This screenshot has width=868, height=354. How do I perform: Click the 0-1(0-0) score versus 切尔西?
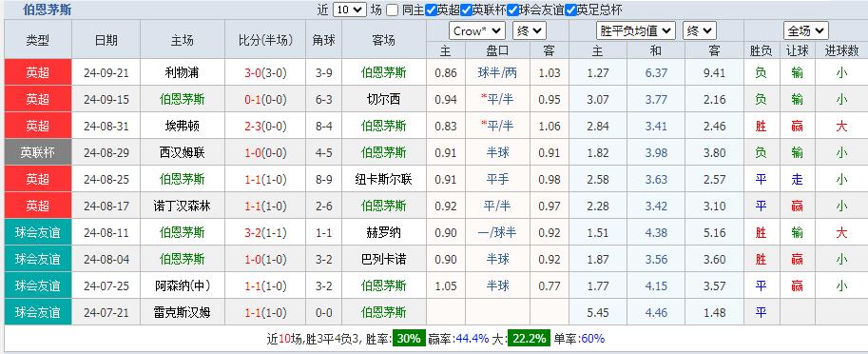pyautogui.click(x=265, y=99)
